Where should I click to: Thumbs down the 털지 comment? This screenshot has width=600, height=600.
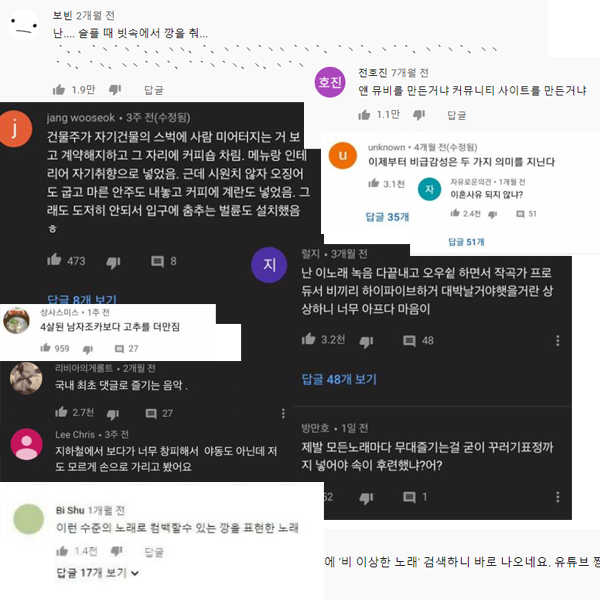coord(366,341)
